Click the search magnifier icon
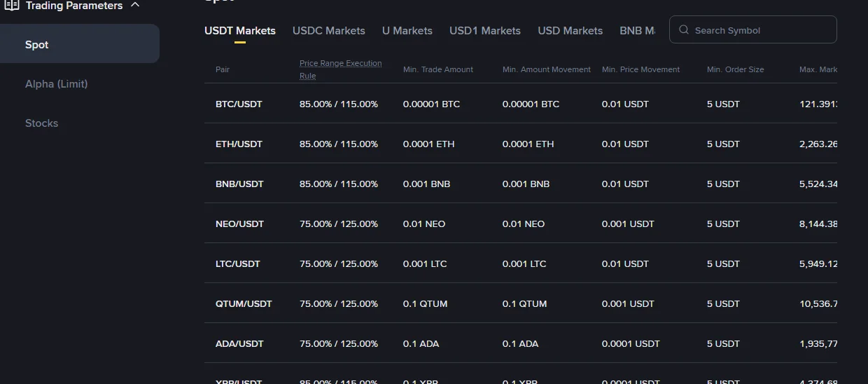 click(x=684, y=30)
